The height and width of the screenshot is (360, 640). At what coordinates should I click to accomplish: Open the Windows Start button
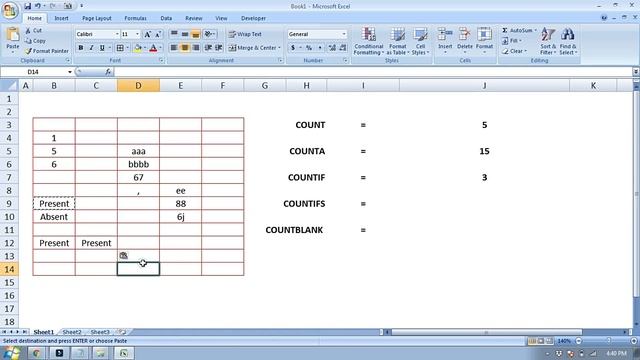[11, 353]
